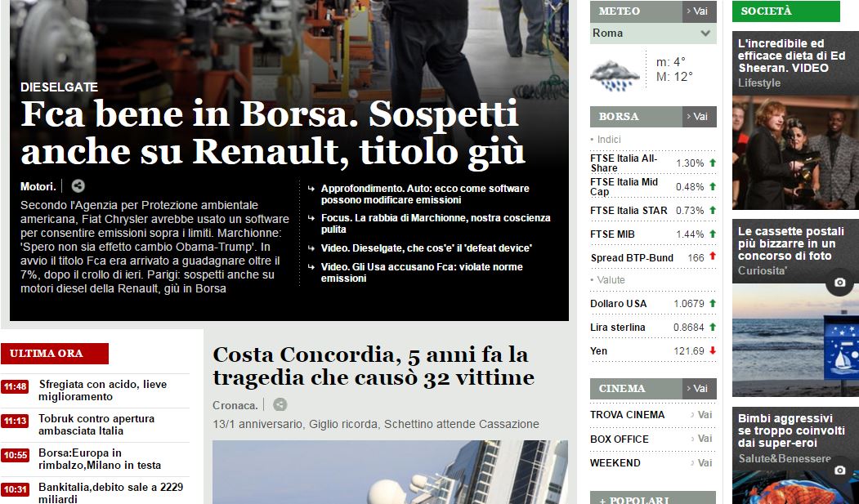Open Video Dieselgate defeat device link
The width and height of the screenshot is (859, 504).
click(x=426, y=248)
